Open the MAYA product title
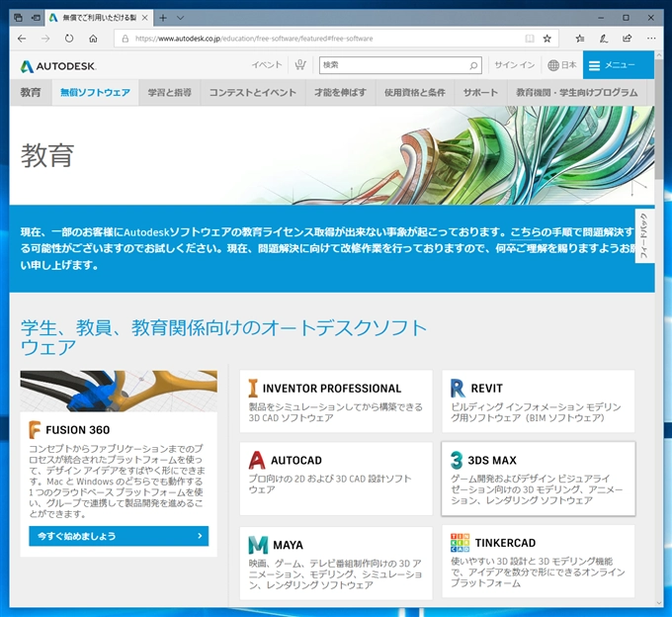 coord(288,545)
